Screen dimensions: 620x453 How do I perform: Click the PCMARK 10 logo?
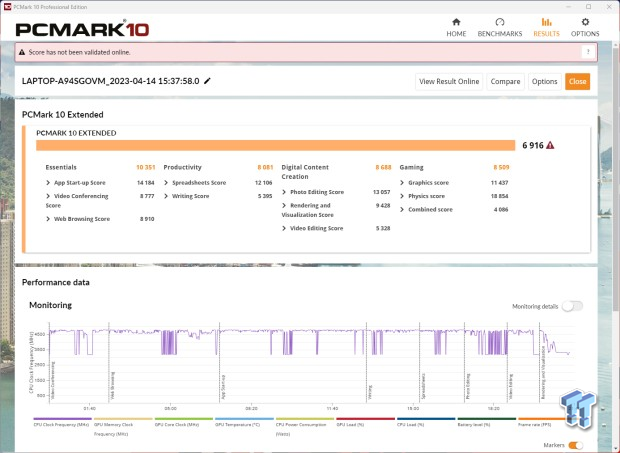point(82,29)
